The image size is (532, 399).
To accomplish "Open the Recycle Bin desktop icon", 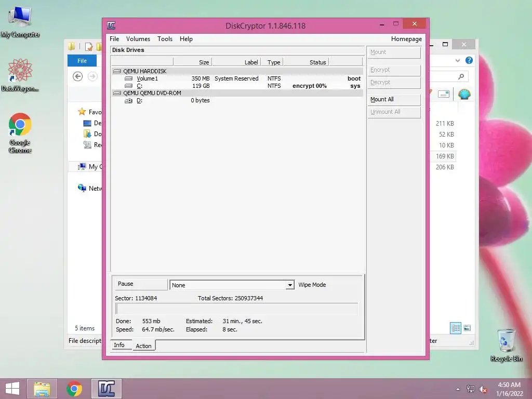I will (506, 345).
